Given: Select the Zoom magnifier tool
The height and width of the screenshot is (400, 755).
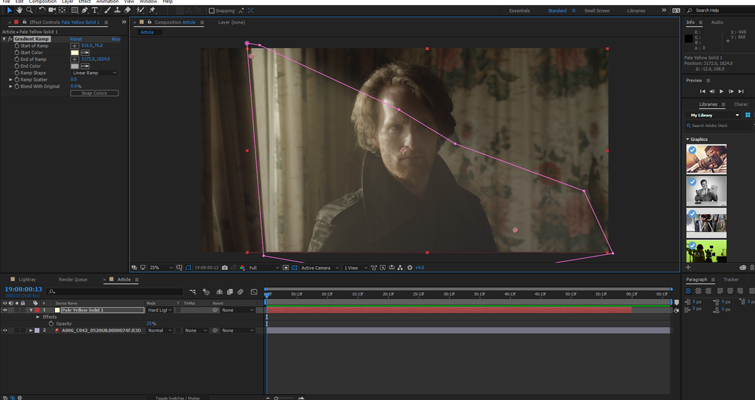Looking at the screenshot, I should tap(29, 10).
